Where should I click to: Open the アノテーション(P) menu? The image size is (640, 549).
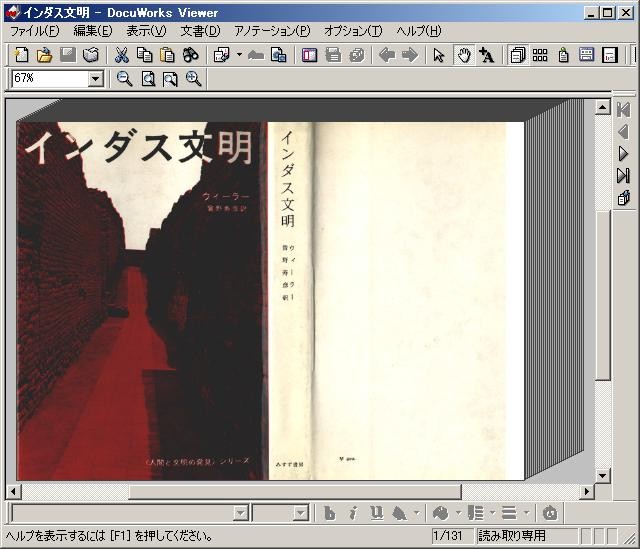click(x=272, y=31)
